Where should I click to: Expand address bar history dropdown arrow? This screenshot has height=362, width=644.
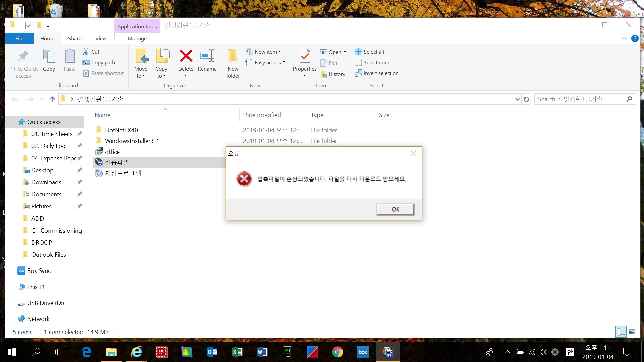pyautogui.click(x=517, y=99)
